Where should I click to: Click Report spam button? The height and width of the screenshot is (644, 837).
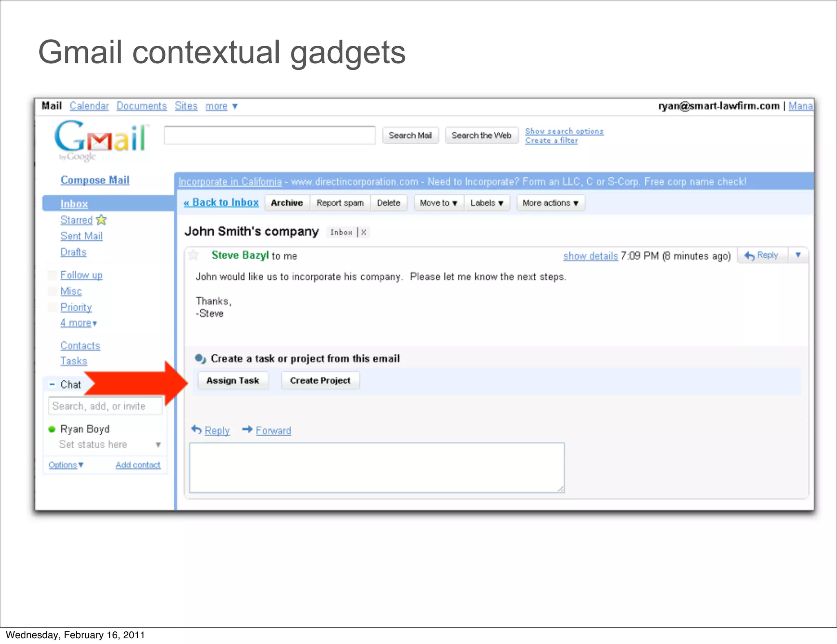tap(340, 203)
